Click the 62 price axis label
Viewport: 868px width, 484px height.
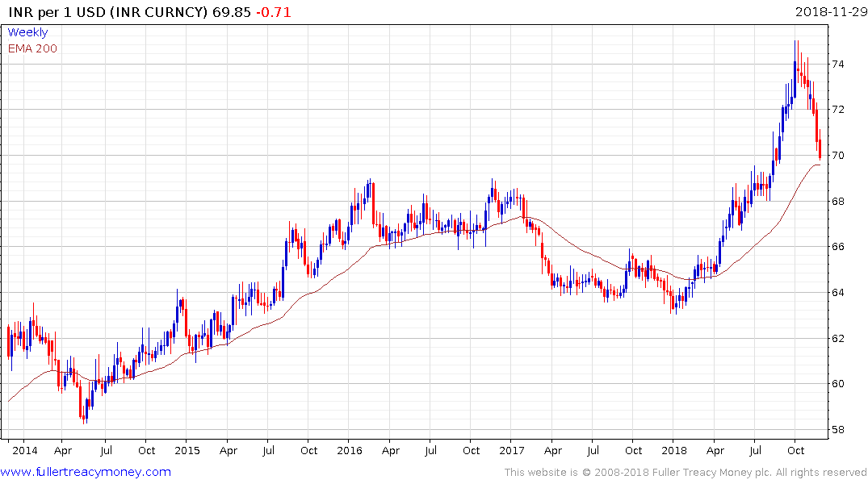pos(838,339)
